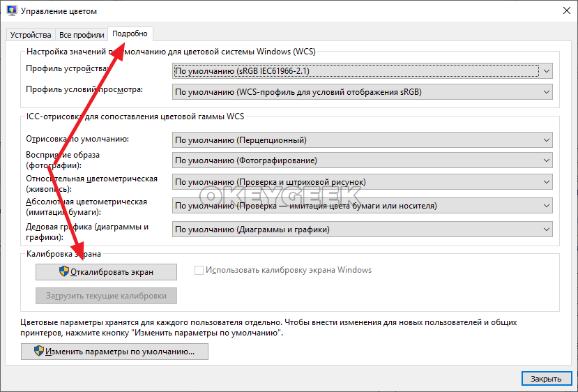Switch to the Устройства tab

pyautogui.click(x=31, y=35)
